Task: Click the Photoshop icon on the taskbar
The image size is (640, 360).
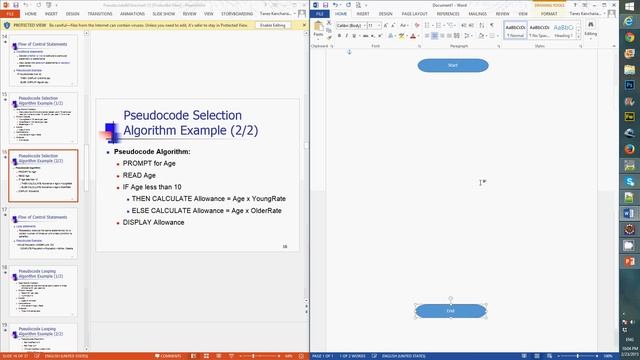Action: pyautogui.click(x=629, y=85)
